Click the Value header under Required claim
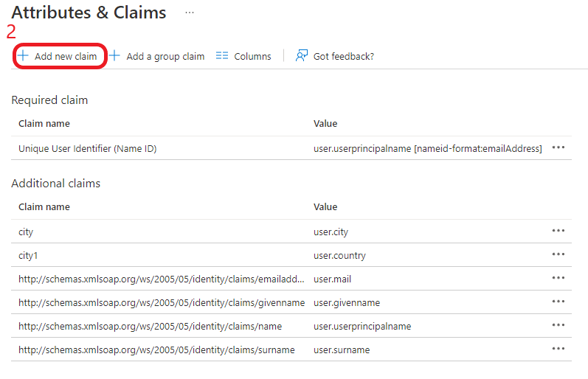Screen dimensions: 588x379 pyautogui.click(x=325, y=124)
